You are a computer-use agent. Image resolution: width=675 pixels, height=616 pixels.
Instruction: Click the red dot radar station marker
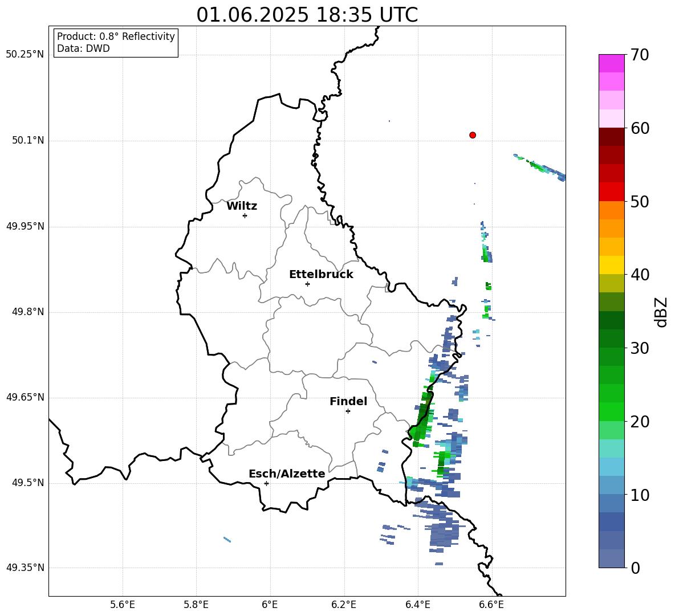point(472,135)
